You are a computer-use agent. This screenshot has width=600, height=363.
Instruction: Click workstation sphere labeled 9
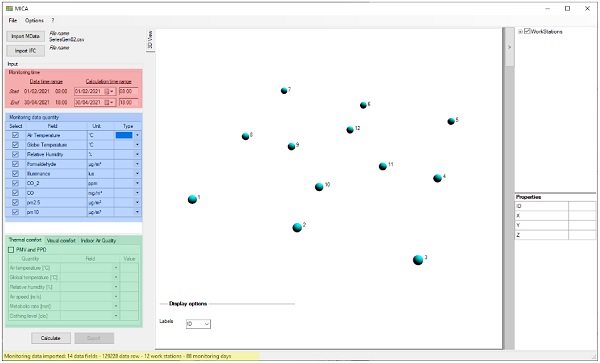[292, 146]
